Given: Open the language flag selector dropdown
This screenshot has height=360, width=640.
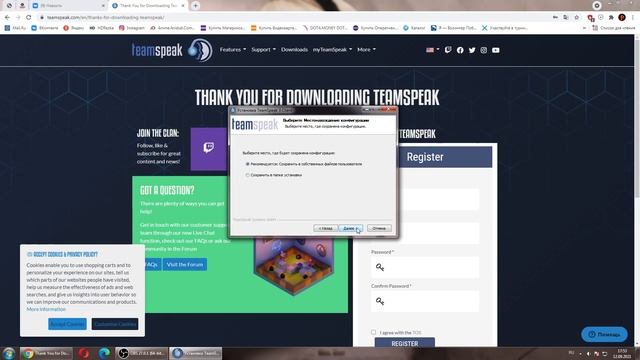Looking at the screenshot, I should (x=432, y=50).
